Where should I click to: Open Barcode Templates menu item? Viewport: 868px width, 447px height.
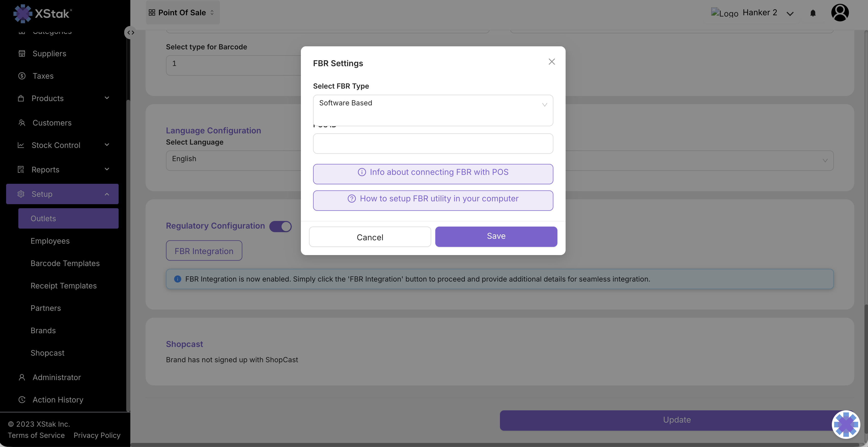click(65, 263)
